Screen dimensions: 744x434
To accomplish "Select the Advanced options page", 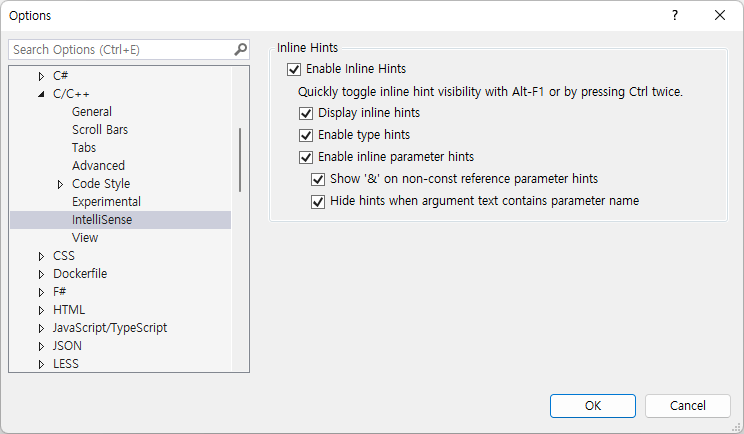I will tap(98, 166).
